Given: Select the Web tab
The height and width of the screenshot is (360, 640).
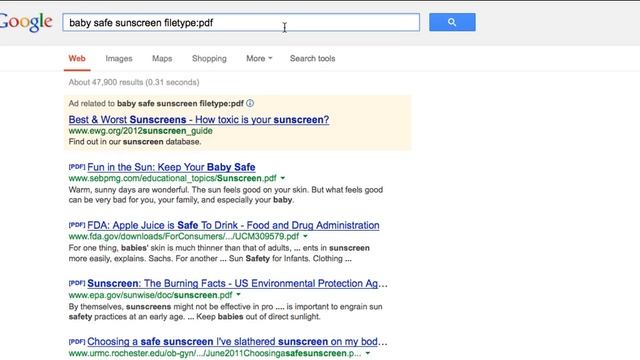Looking at the screenshot, I should pos(77,58).
